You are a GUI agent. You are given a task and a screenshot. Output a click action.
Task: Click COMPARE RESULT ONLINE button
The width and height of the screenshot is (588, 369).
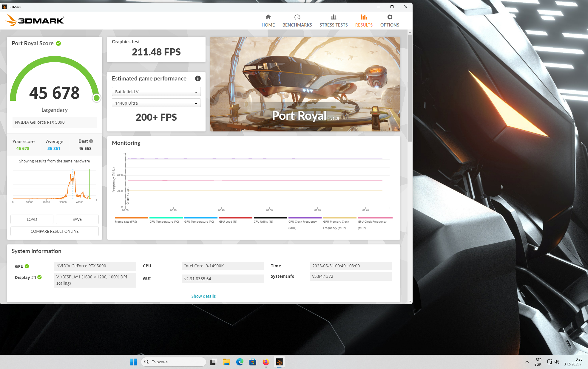(x=55, y=231)
